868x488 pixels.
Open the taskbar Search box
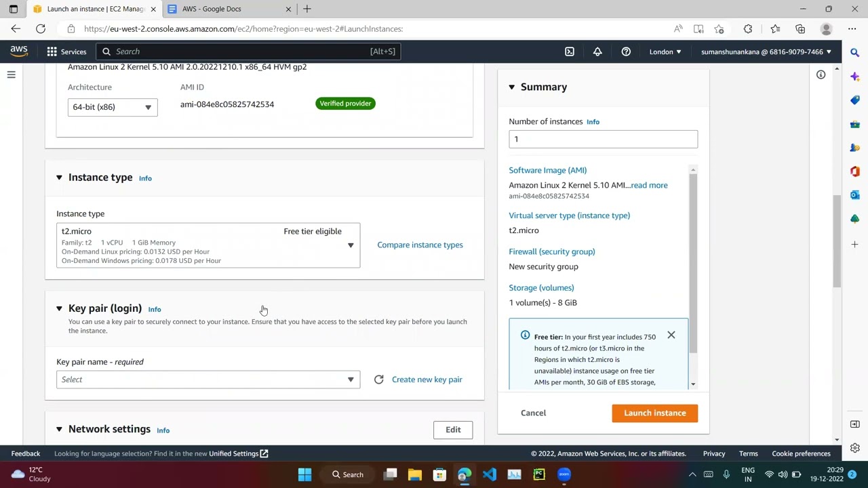pyautogui.click(x=348, y=474)
